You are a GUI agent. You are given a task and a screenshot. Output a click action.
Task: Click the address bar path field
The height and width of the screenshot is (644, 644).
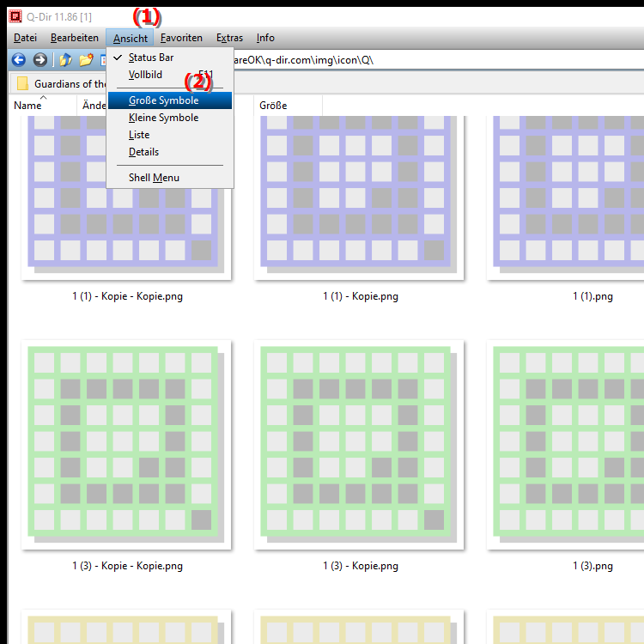tap(438, 60)
